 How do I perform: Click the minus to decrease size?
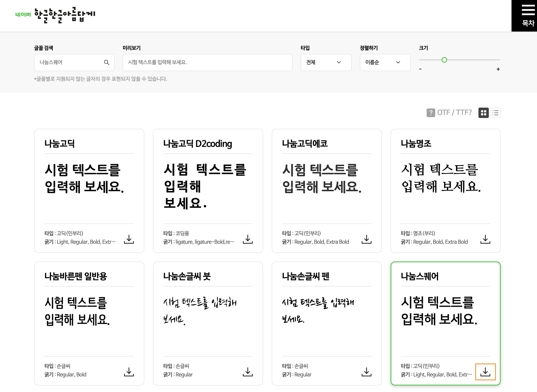tap(420, 69)
